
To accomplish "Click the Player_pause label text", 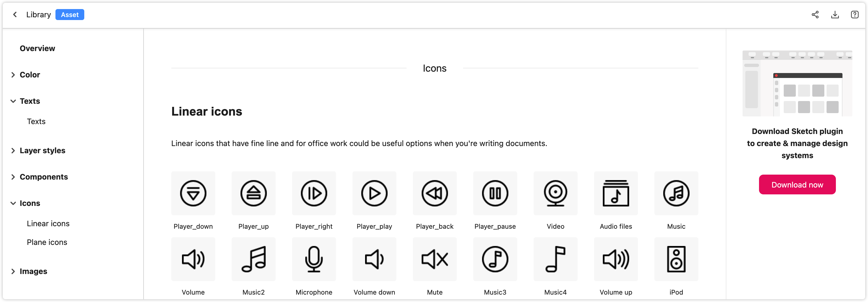I will coord(495,226).
